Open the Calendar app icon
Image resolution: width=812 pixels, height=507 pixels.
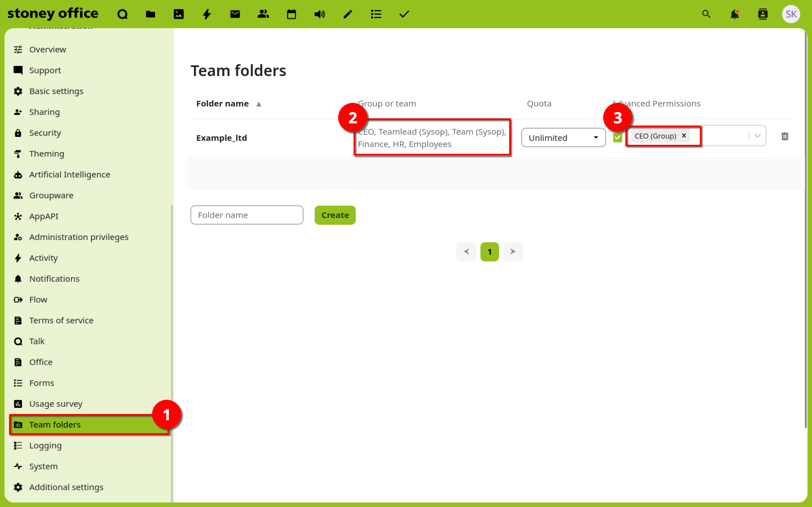point(291,14)
